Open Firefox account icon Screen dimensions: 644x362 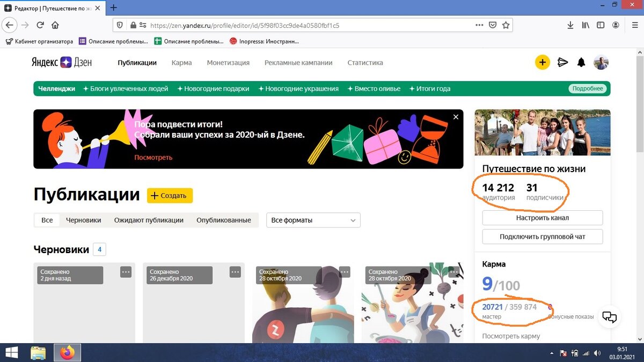tap(616, 25)
